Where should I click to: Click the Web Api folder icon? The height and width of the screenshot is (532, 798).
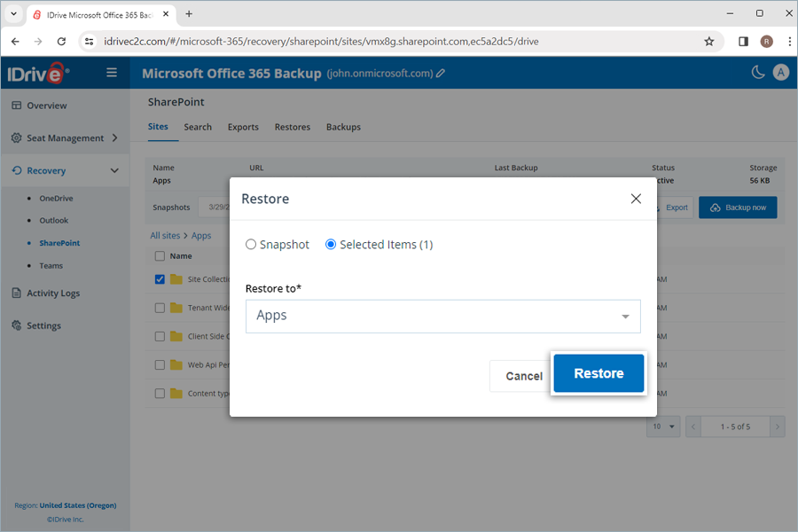[x=176, y=364]
